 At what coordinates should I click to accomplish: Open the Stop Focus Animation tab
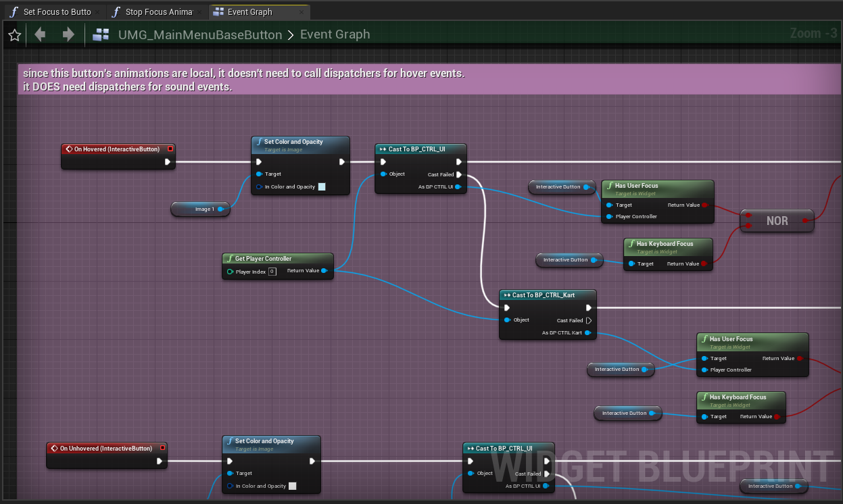(x=154, y=11)
